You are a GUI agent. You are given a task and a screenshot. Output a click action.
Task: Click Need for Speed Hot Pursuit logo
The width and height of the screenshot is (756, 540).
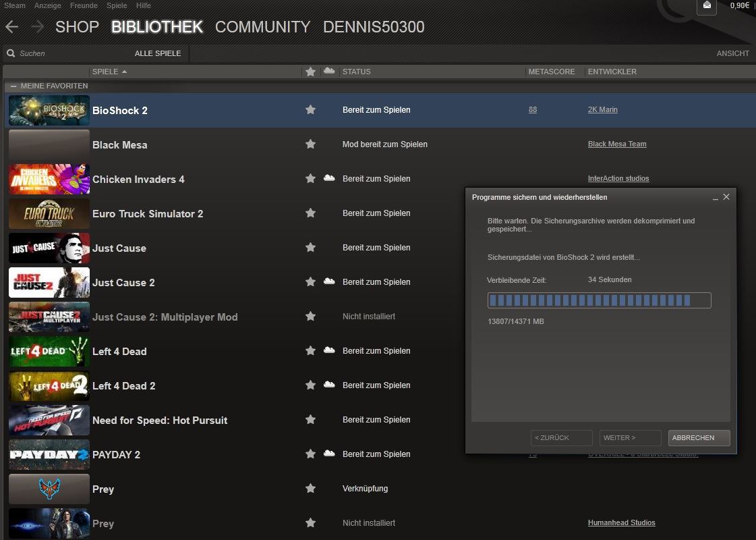pos(49,421)
